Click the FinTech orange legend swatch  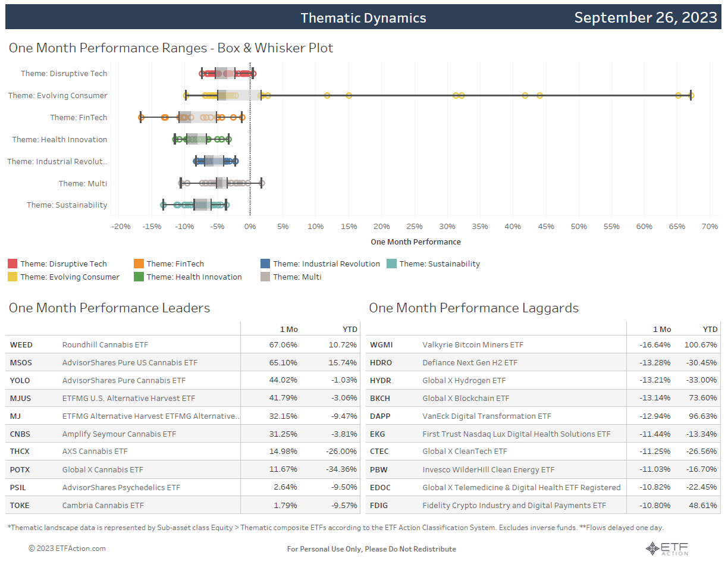139,264
